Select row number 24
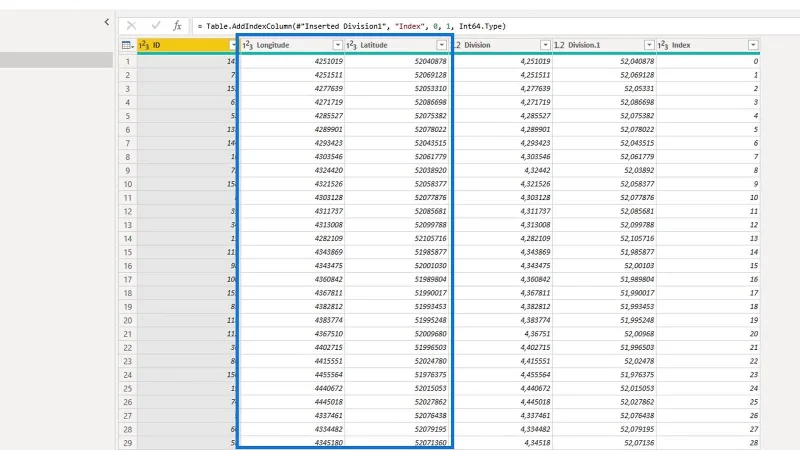The width and height of the screenshot is (800, 450). pos(128,375)
